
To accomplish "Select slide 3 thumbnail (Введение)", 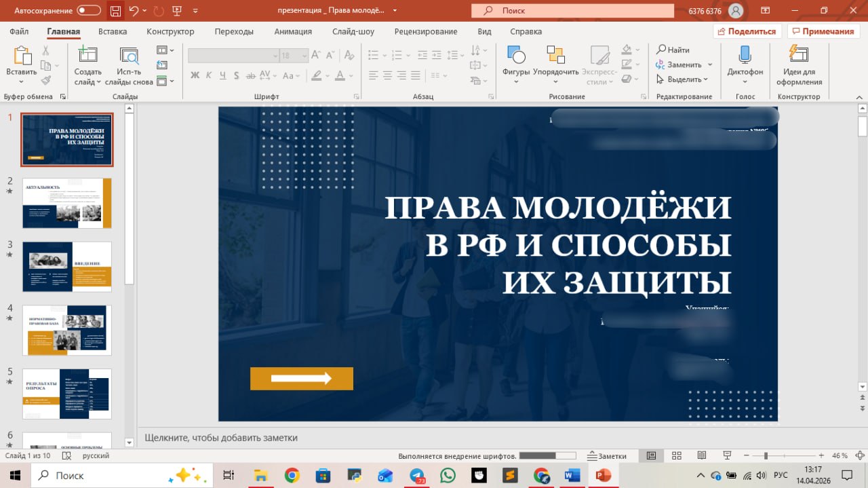I will 67,267.
